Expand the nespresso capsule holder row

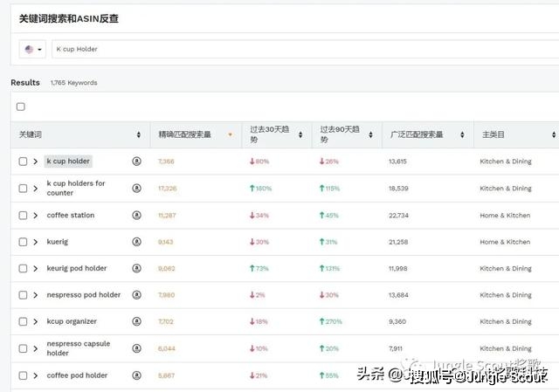pyautogui.click(x=35, y=348)
